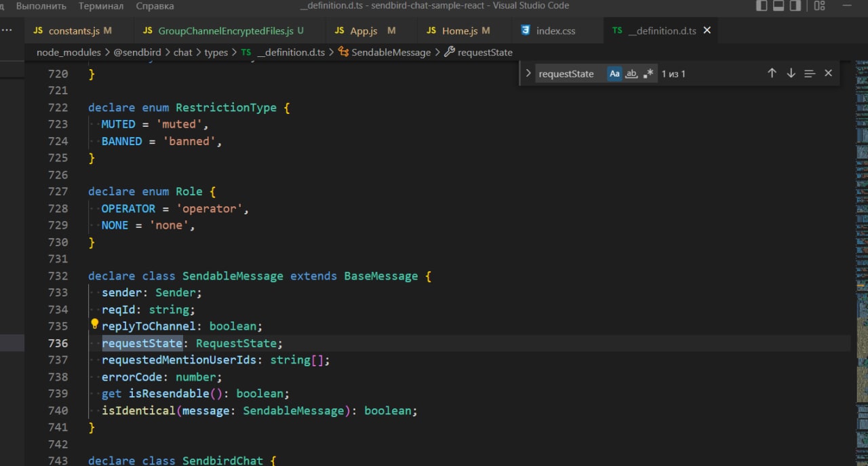Go to next match arrow
The width and height of the screenshot is (868, 466).
[x=791, y=73]
